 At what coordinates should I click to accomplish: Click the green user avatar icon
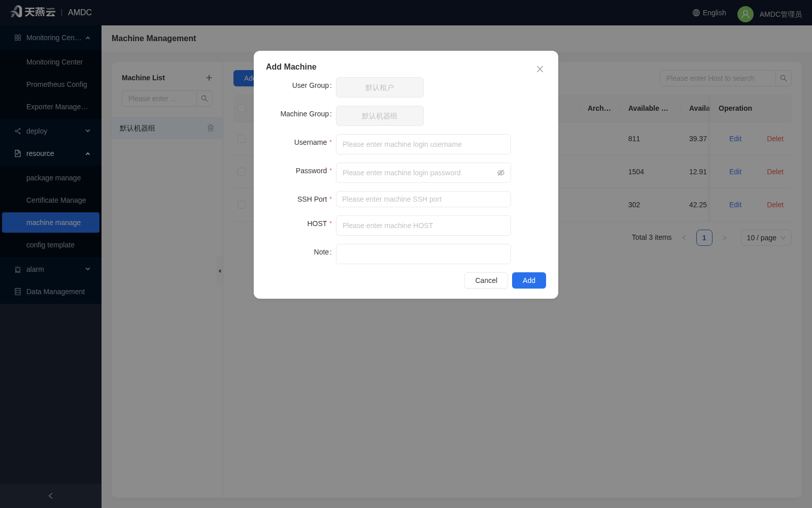click(x=746, y=14)
